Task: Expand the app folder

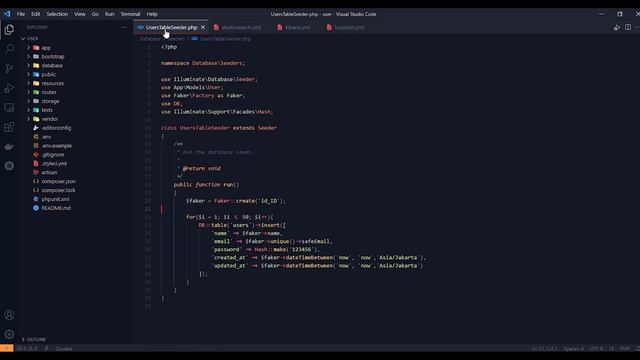Action: 46,48
